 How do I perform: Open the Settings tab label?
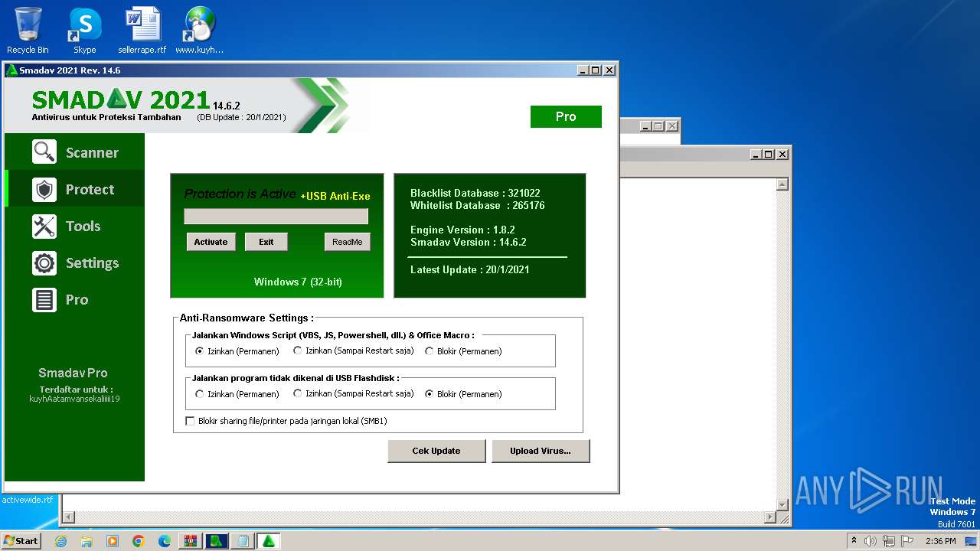click(92, 262)
